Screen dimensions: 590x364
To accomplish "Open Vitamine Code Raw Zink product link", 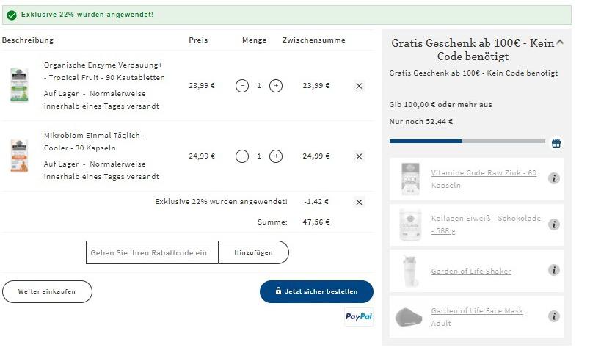I will click(483, 179).
